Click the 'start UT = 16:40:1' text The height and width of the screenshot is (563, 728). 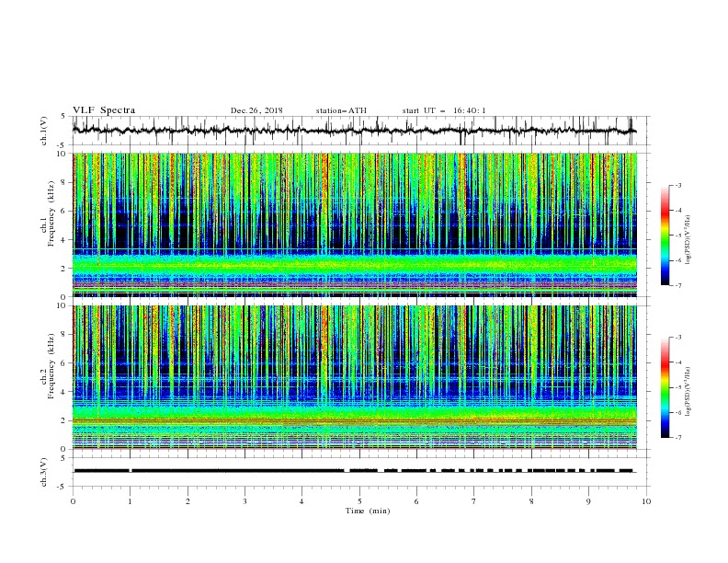pos(444,110)
